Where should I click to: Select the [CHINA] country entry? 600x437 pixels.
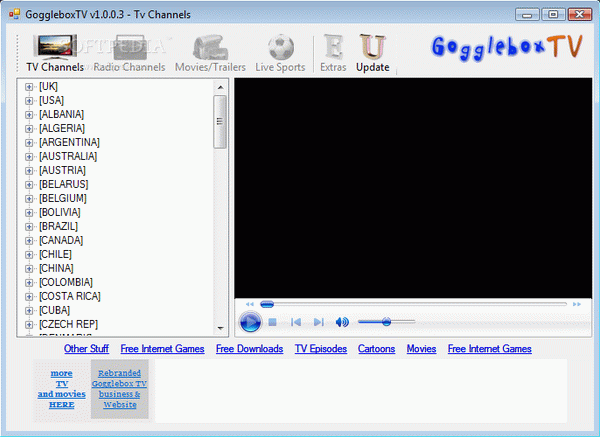56,268
